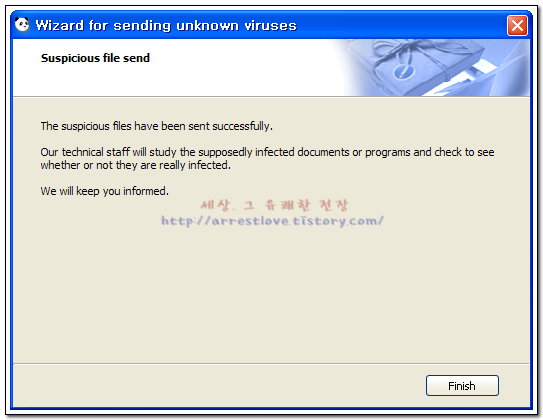
Task: Click the Finish button
Action: (x=462, y=385)
